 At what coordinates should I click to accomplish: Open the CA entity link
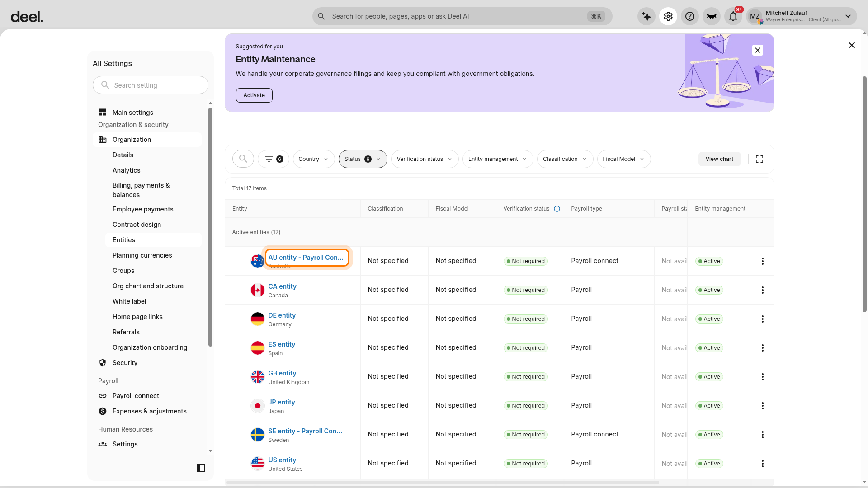pos(283,286)
